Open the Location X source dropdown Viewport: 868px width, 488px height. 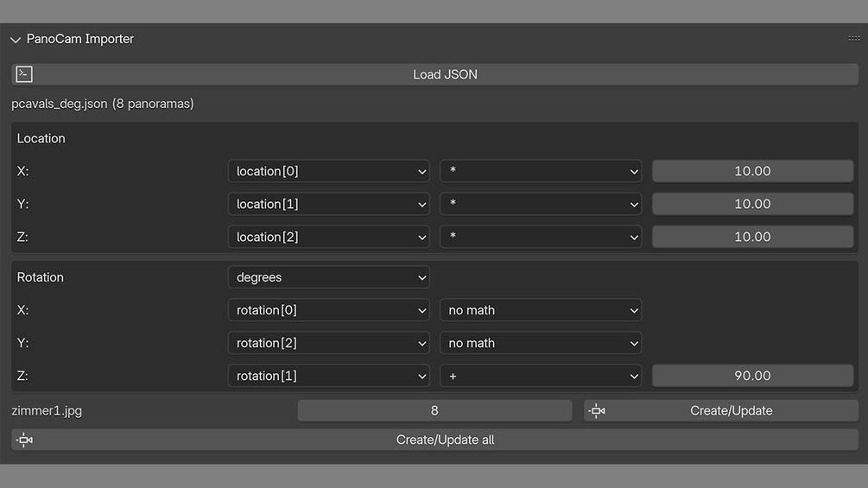click(x=329, y=171)
